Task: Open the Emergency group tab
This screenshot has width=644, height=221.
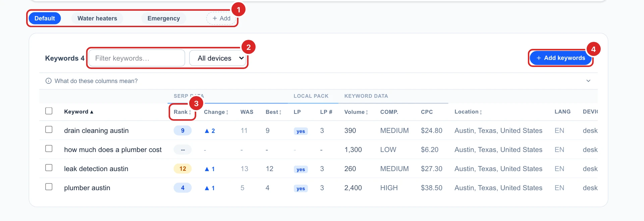Action: 164,18
